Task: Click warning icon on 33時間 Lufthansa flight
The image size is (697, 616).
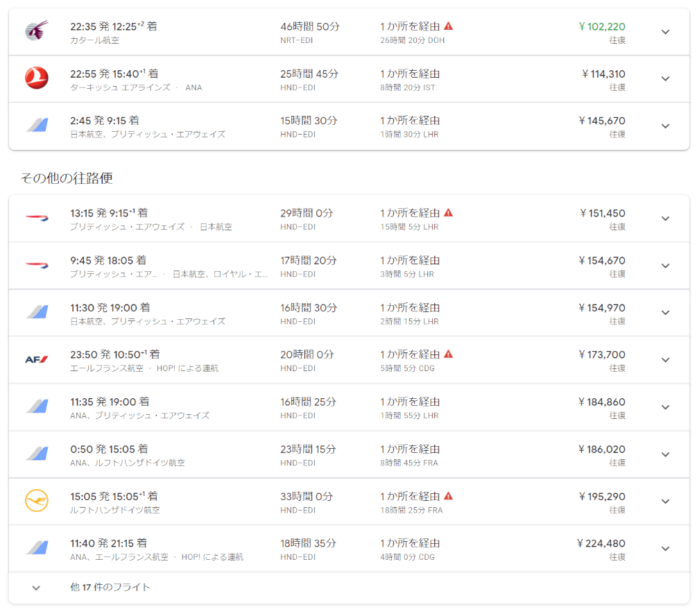Action: [x=449, y=496]
